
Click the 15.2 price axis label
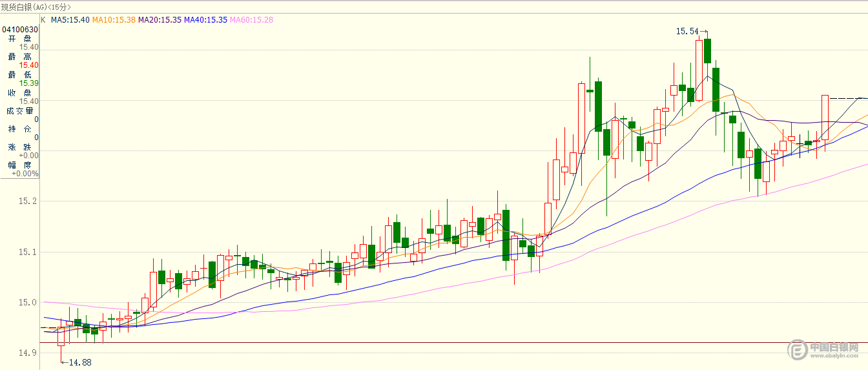click(x=28, y=201)
